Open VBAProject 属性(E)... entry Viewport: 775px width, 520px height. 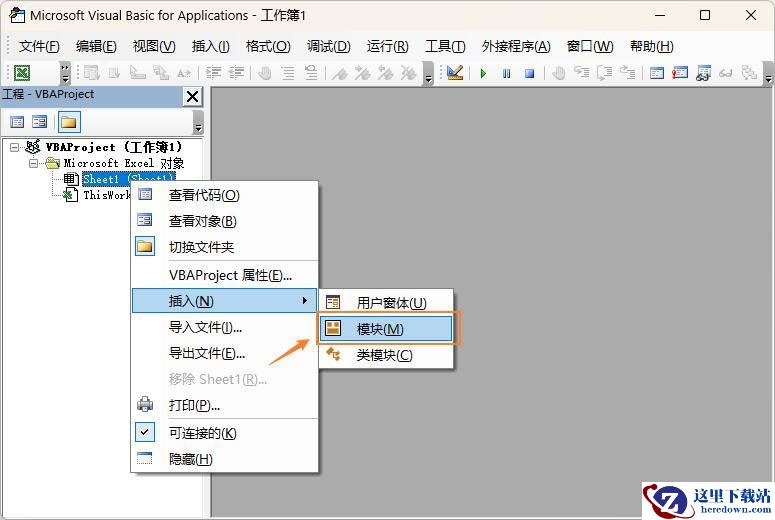click(225, 275)
